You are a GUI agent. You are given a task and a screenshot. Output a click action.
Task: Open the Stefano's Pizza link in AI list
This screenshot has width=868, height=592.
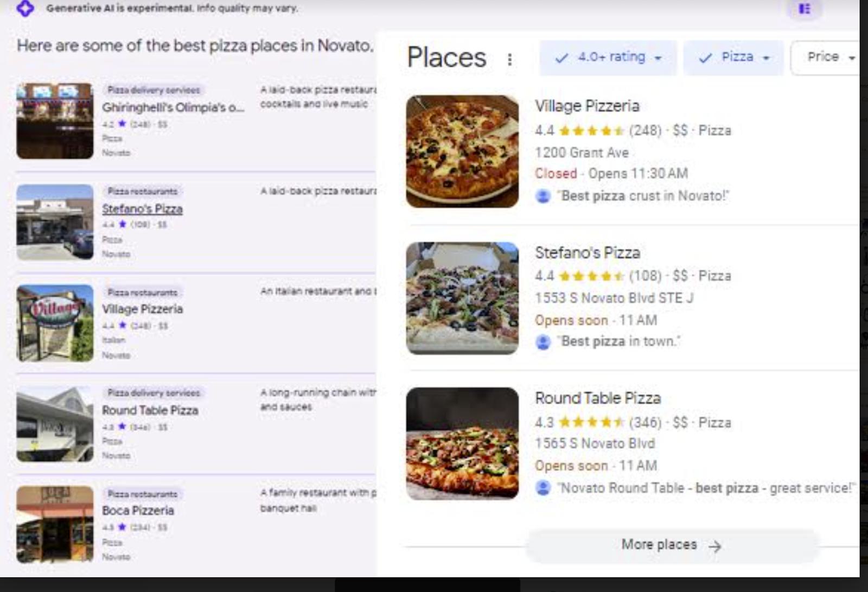(142, 209)
